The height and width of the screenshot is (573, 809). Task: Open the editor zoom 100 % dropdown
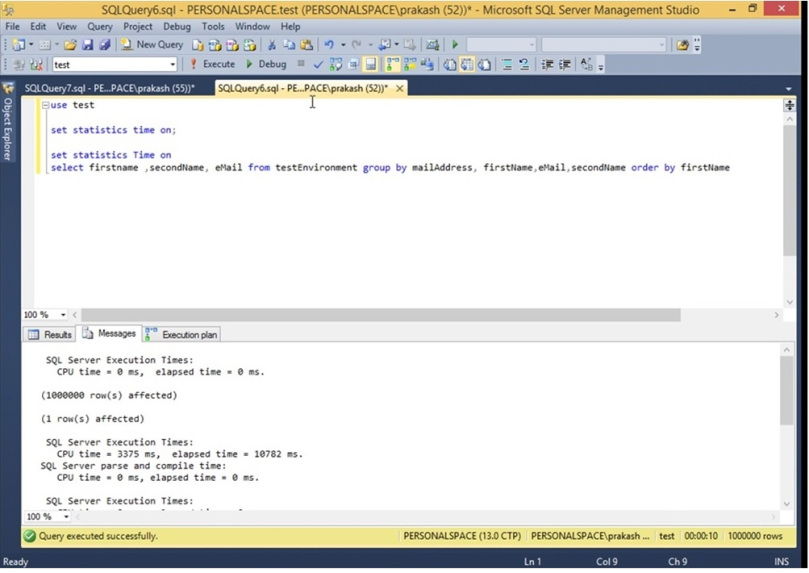coord(63,315)
